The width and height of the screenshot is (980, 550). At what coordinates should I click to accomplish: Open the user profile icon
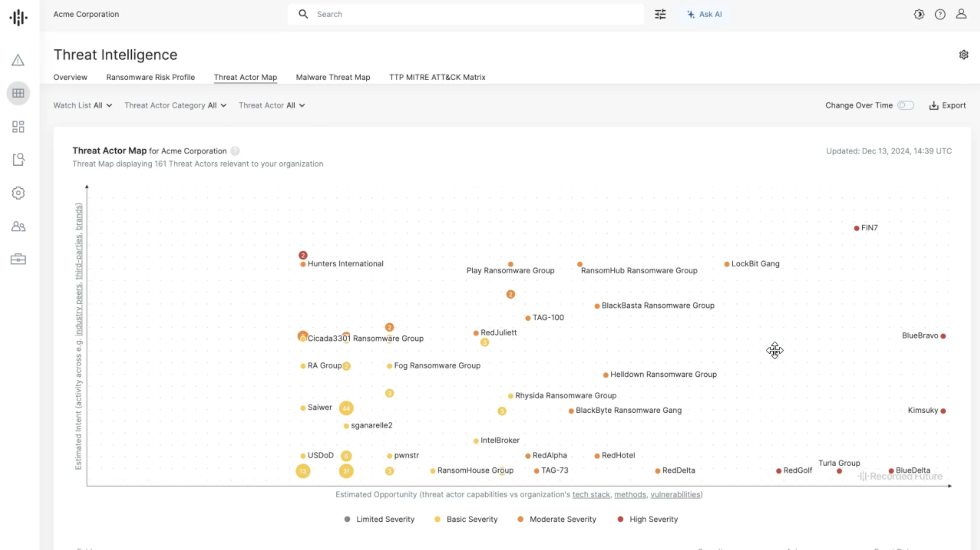(x=961, y=14)
